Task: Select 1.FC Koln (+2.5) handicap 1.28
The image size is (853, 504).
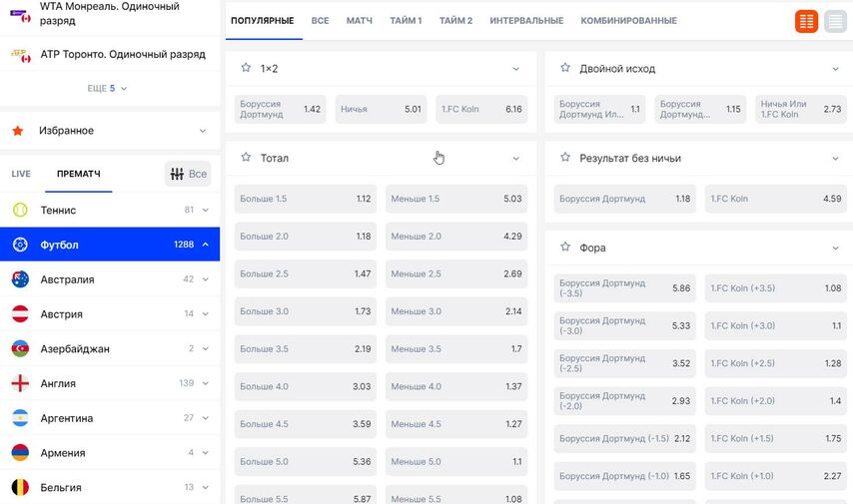Action: pos(776,363)
